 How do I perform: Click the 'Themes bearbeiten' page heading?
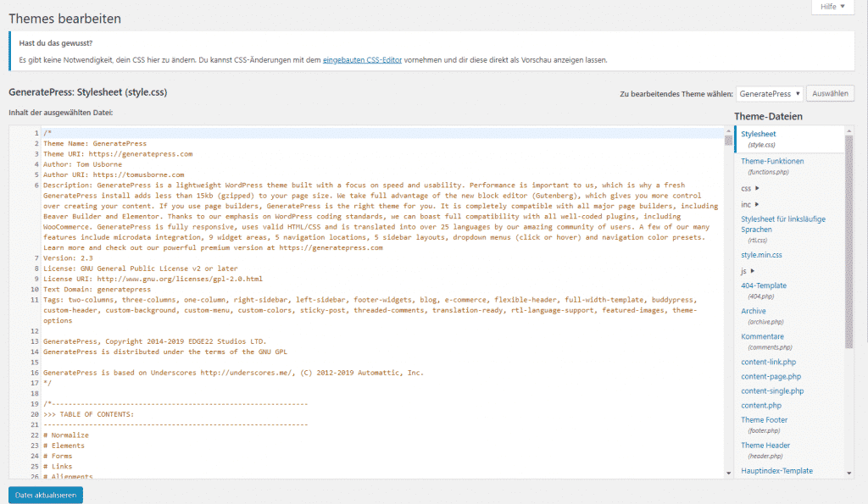pos(64,19)
